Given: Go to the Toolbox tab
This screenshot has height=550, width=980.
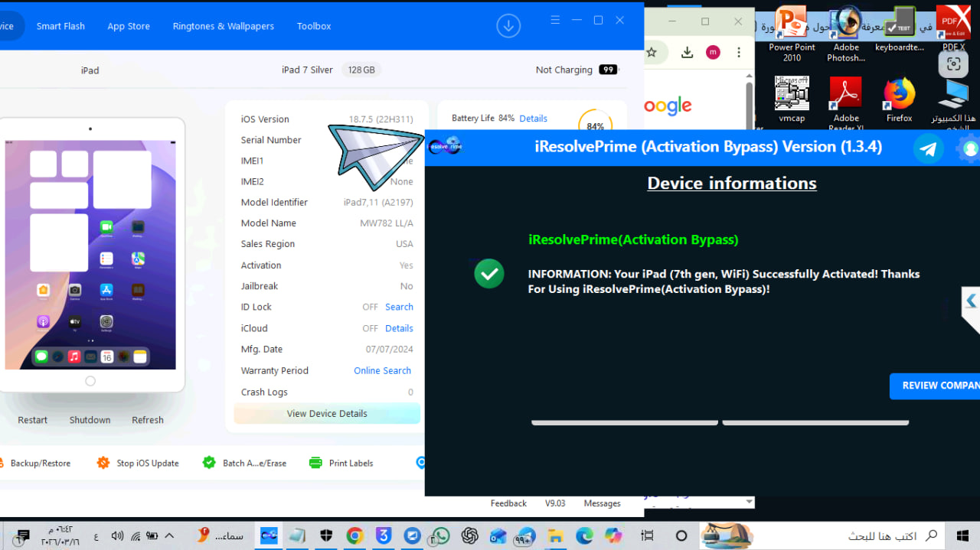Looking at the screenshot, I should (x=314, y=26).
